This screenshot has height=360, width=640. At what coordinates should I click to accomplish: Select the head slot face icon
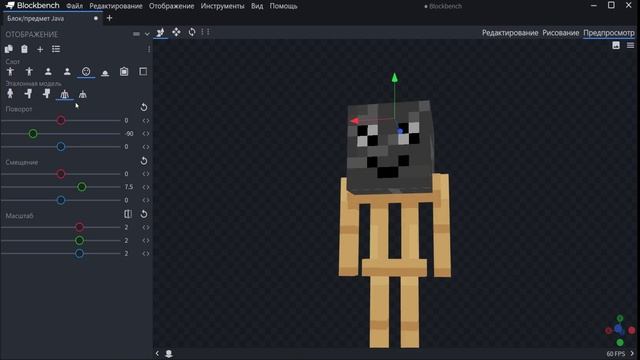(86, 72)
